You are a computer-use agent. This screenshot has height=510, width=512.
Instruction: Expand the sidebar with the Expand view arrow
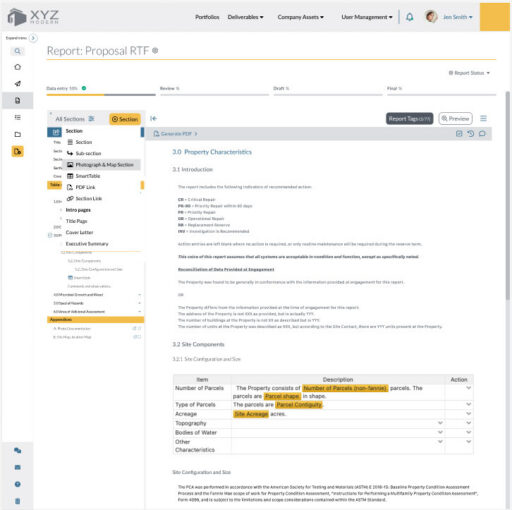33,38
